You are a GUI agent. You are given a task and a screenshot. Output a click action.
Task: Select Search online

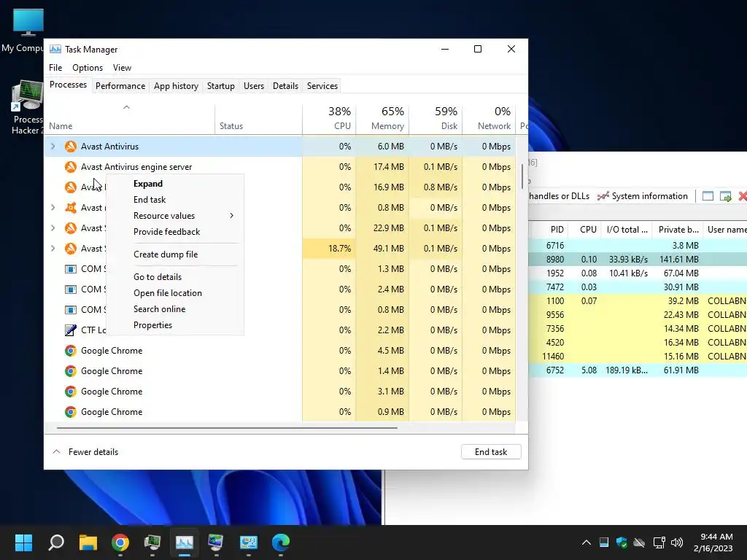(175, 309)
